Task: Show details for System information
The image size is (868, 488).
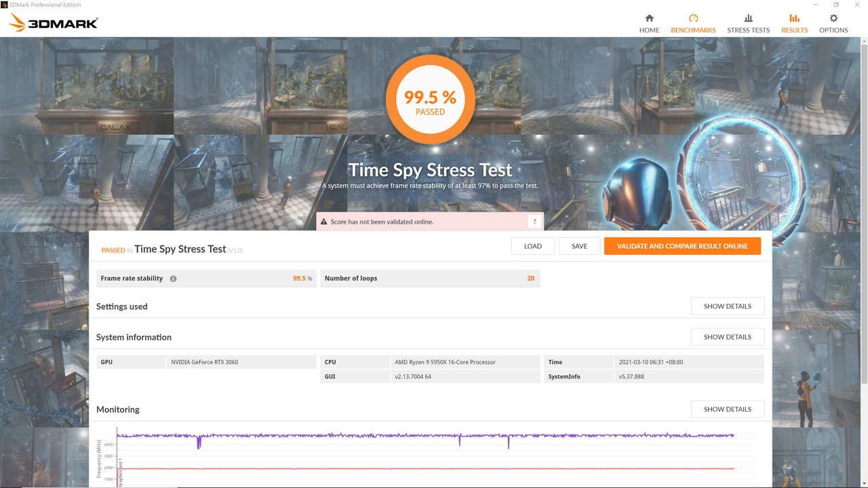Action: (728, 337)
